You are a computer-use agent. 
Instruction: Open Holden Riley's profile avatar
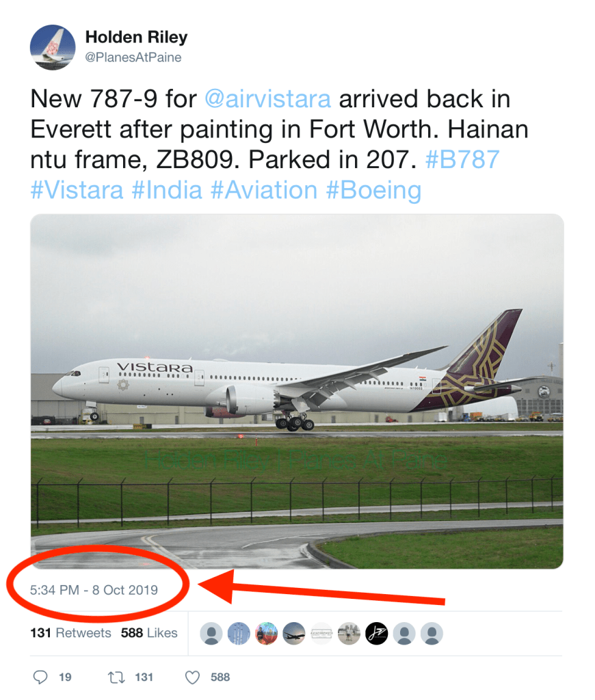point(53,48)
